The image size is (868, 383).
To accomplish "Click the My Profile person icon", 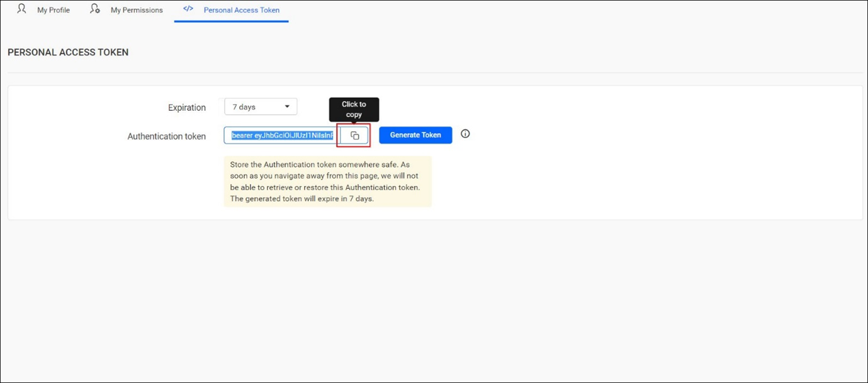I will [21, 9].
